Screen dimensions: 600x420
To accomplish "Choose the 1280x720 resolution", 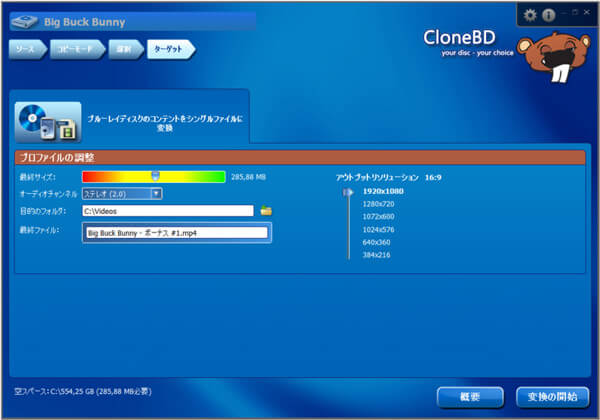I will 378,204.
